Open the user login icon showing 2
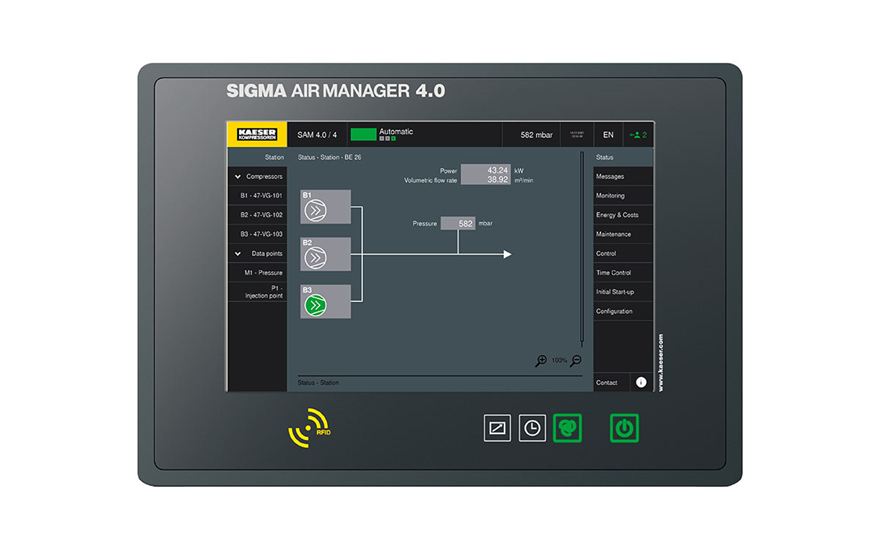The height and width of the screenshot is (550, 880). [638, 135]
